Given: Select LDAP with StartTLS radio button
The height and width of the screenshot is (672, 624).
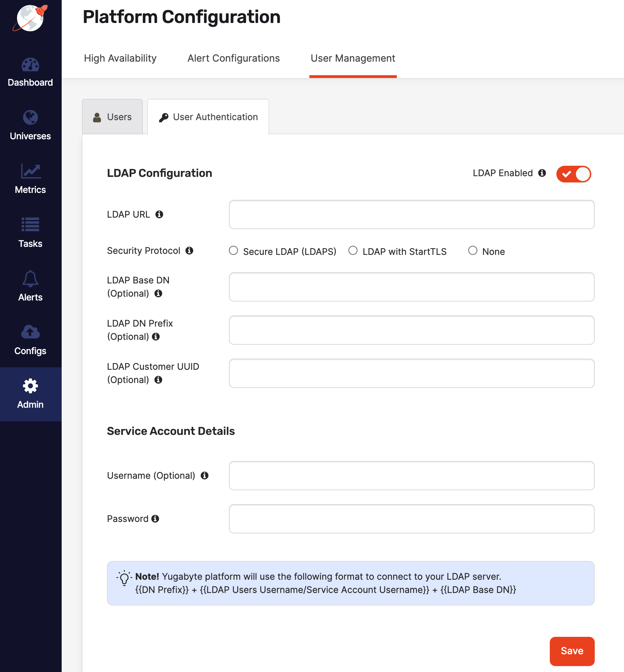Looking at the screenshot, I should pyautogui.click(x=353, y=250).
